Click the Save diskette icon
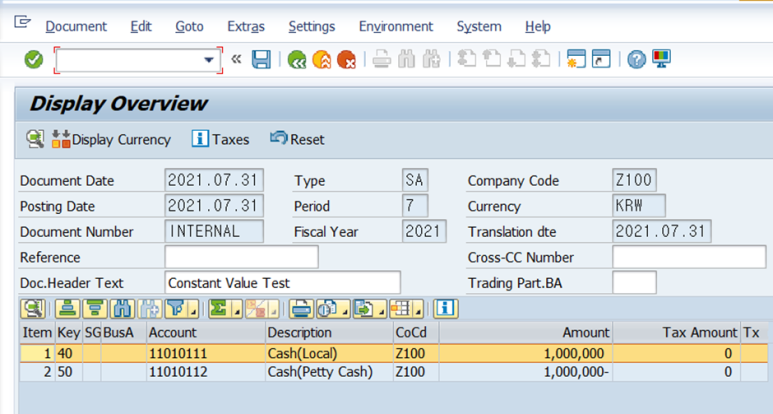 [261, 60]
